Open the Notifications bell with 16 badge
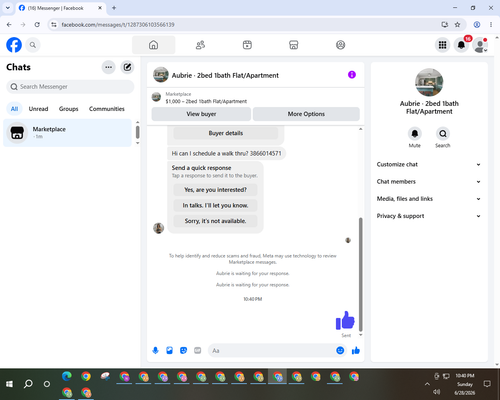 (x=461, y=45)
